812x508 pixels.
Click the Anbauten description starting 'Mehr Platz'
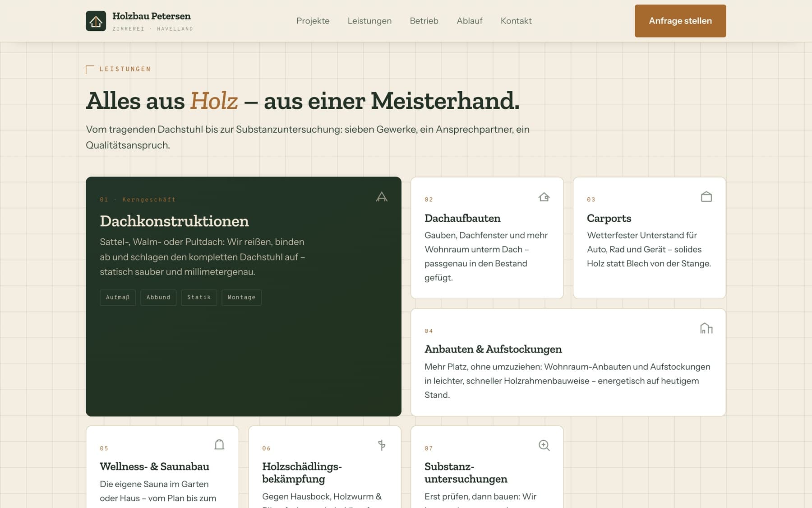pyautogui.click(x=567, y=381)
